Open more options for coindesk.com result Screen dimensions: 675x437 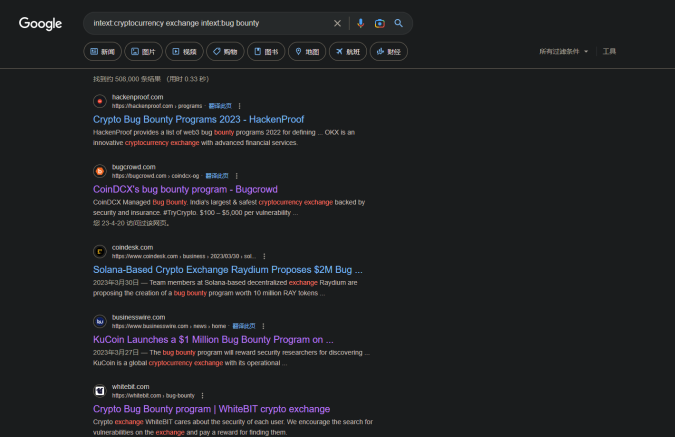tap(264, 256)
